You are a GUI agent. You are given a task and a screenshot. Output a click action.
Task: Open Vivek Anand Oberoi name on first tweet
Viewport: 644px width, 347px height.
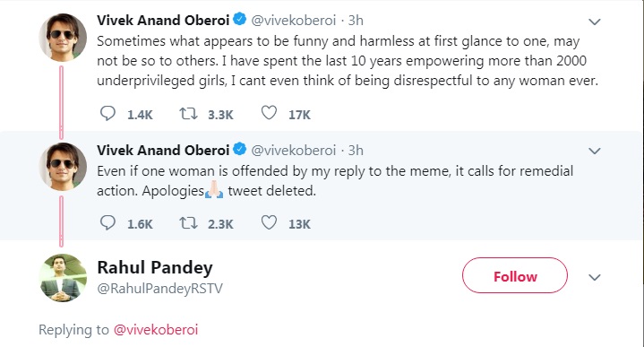point(163,20)
